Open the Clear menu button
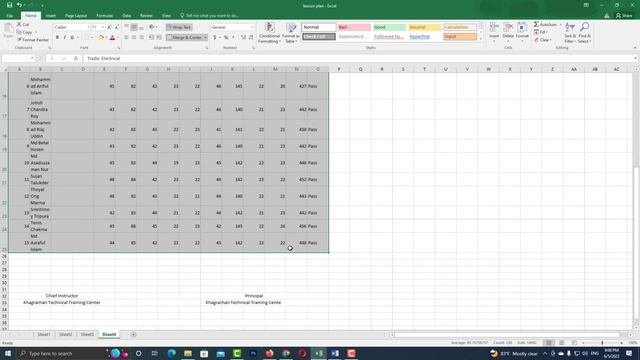Image resolution: width=640 pixels, height=360 pixels. 543,40
